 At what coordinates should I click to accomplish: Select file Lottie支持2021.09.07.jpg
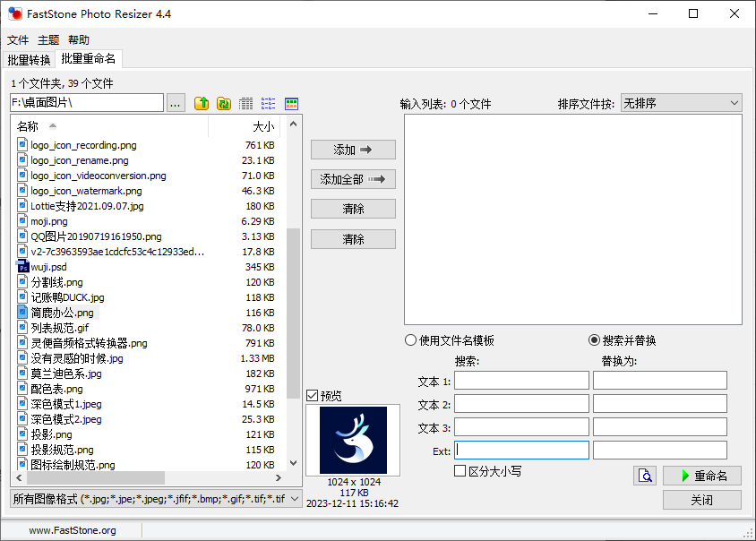click(x=87, y=206)
